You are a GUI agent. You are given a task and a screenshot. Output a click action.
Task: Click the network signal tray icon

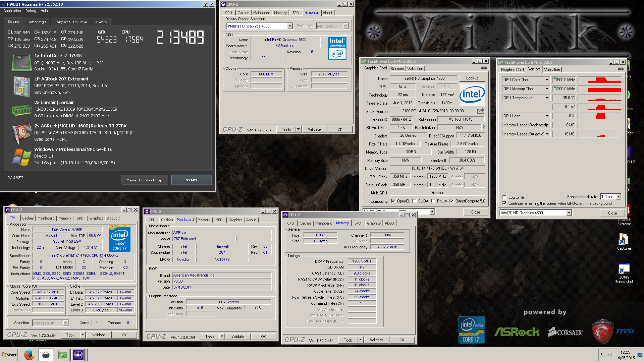point(609,355)
